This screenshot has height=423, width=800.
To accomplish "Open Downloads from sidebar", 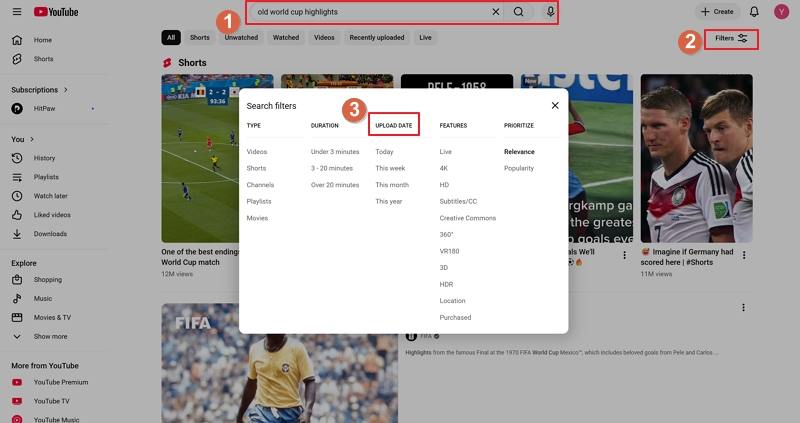I will click(x=50, y=234).
